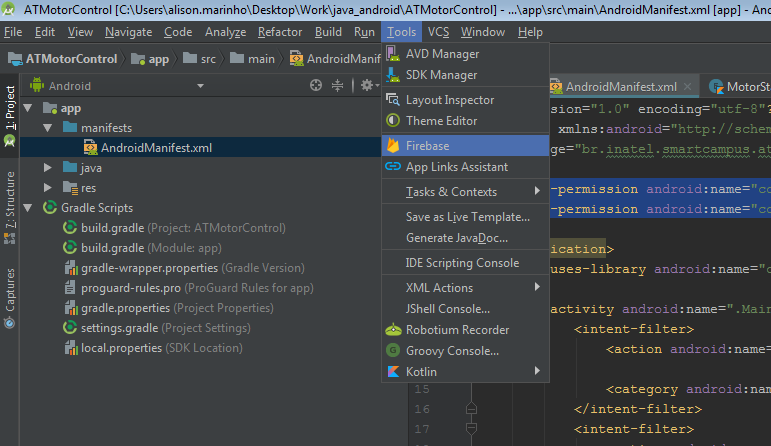Open Project panel settings gear

367,86
